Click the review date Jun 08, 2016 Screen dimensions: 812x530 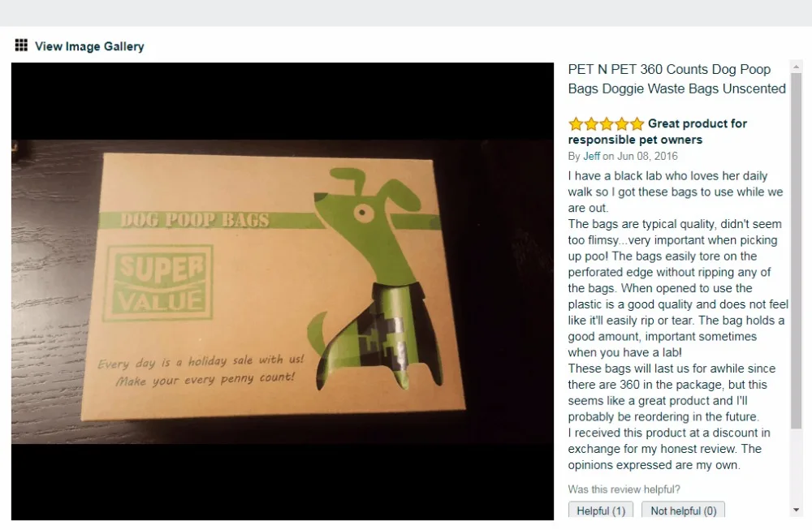647,156
